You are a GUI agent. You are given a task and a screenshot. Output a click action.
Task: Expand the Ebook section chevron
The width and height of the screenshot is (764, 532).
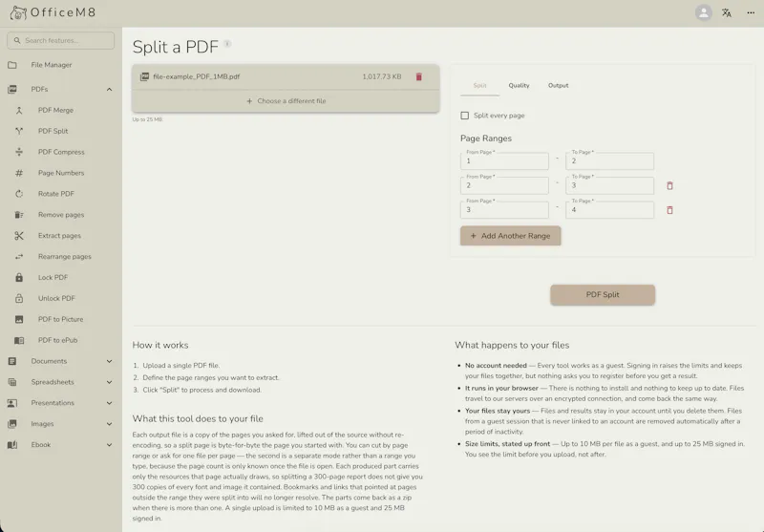[x=109, y=445]
